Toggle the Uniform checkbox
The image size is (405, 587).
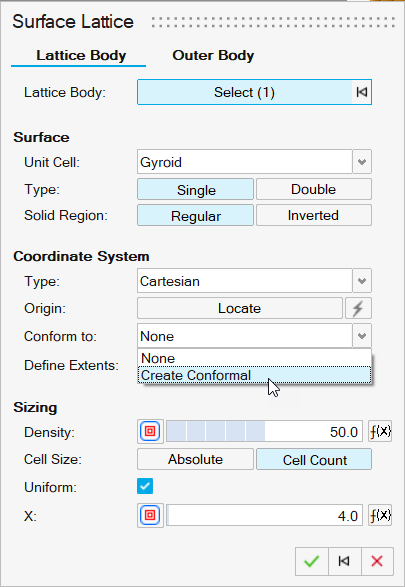[x=145, y=486]
